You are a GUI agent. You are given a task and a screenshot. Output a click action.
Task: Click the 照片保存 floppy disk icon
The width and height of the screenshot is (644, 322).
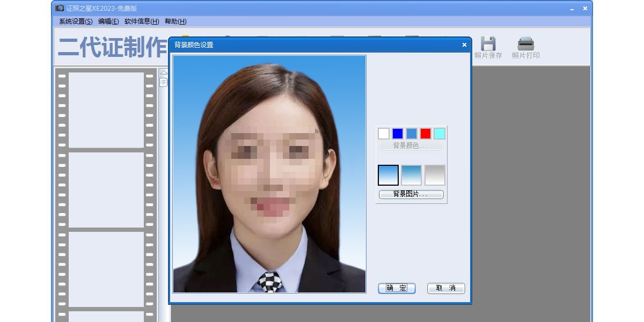[487, 44]
